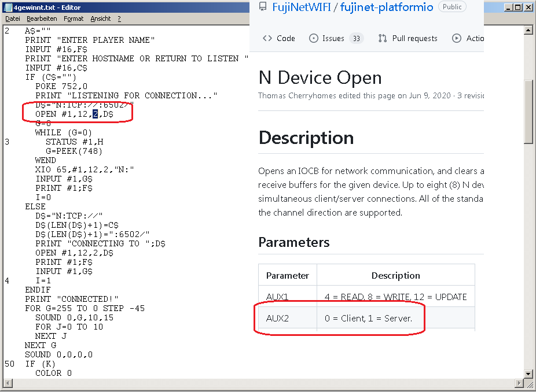536x392 pixels.
Task: Open the fujinet-platformio repository link
Action: [x=394, y=7]
